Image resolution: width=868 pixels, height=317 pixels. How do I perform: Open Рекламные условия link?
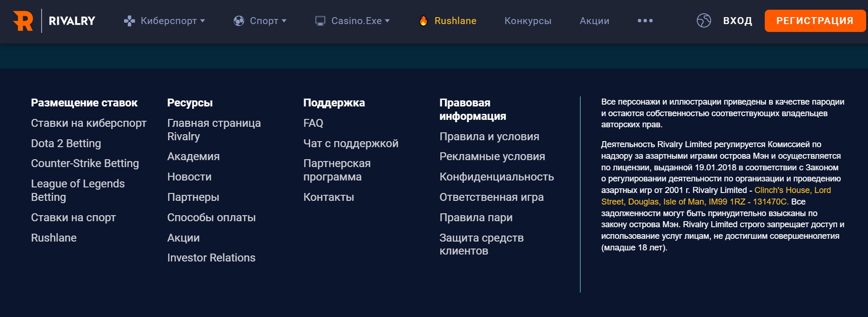[492, 156]
